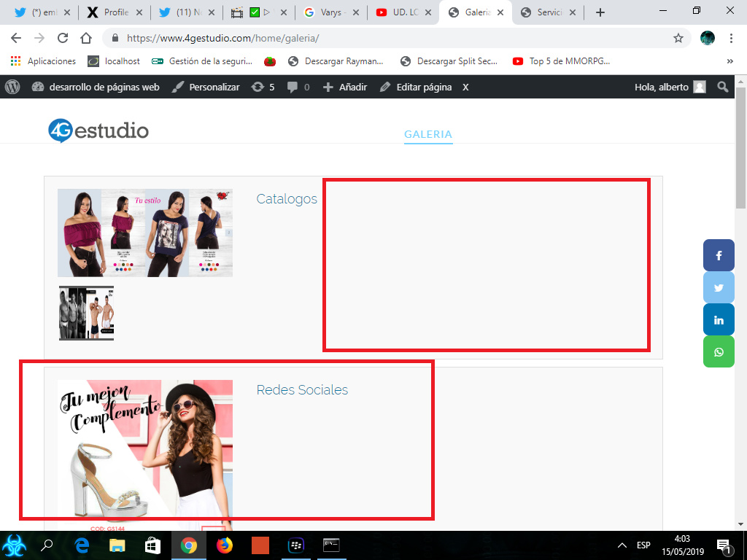Screen dimensions: 747x560
Task: Switch to the Servici browser tab
Action: 548,12
